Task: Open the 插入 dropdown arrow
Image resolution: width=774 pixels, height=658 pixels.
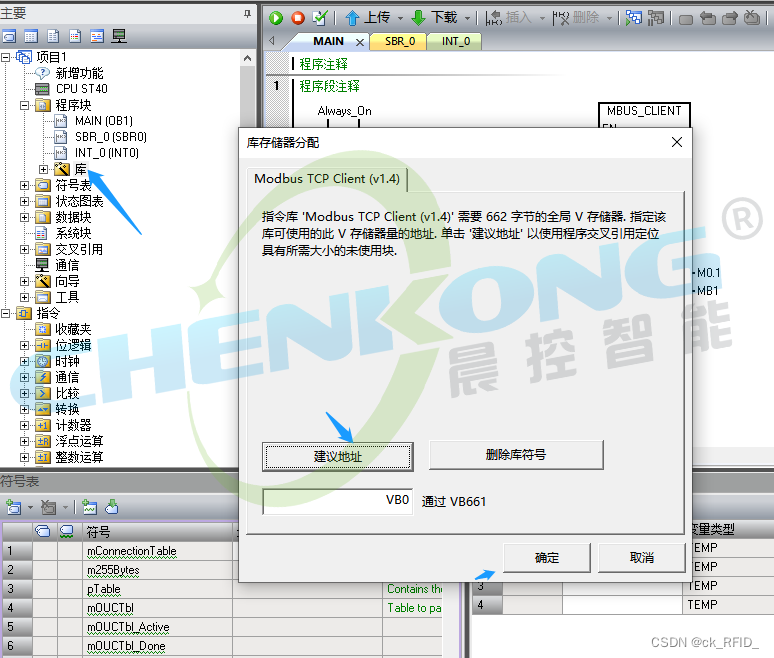Action: (542, 19)
